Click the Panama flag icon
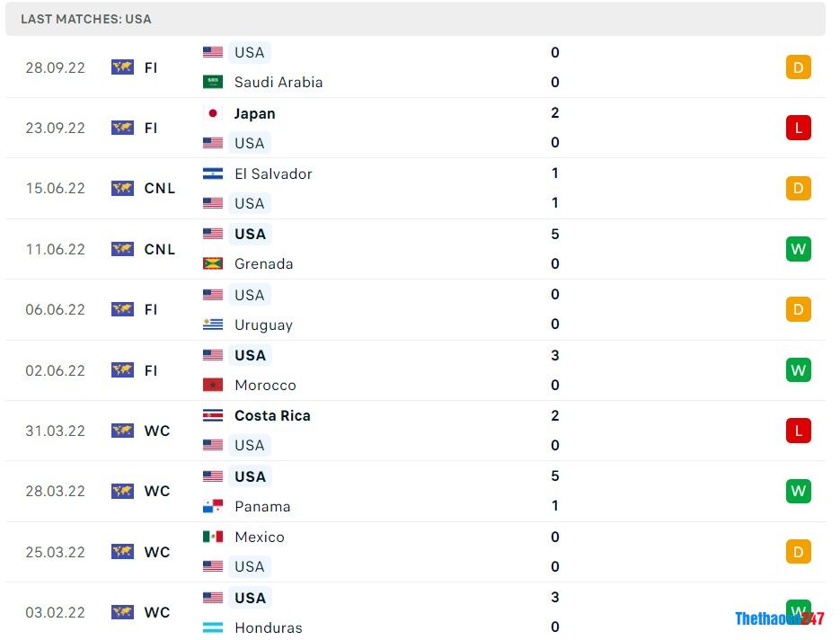 [x=213, y=506]
